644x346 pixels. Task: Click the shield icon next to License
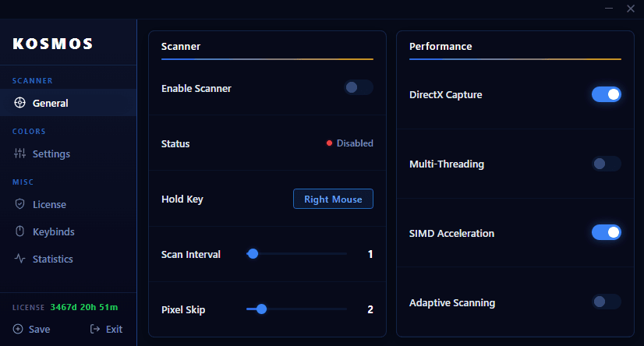point(19,204)
